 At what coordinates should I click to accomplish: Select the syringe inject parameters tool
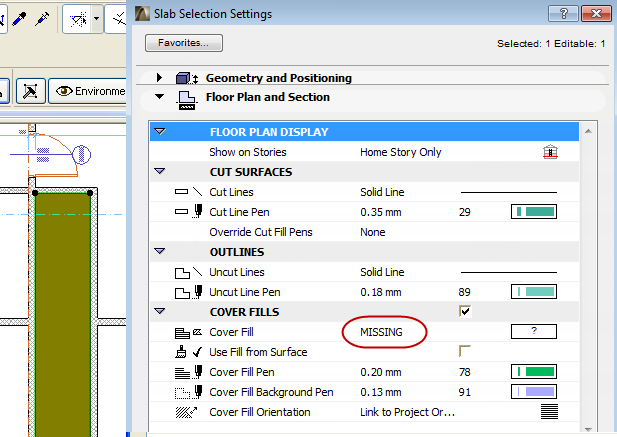(43, 17)
